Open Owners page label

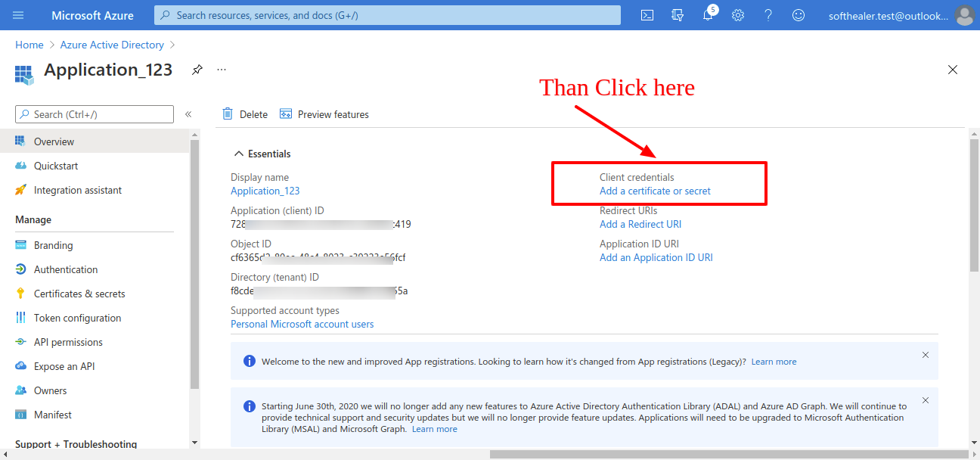coord(51,390)
